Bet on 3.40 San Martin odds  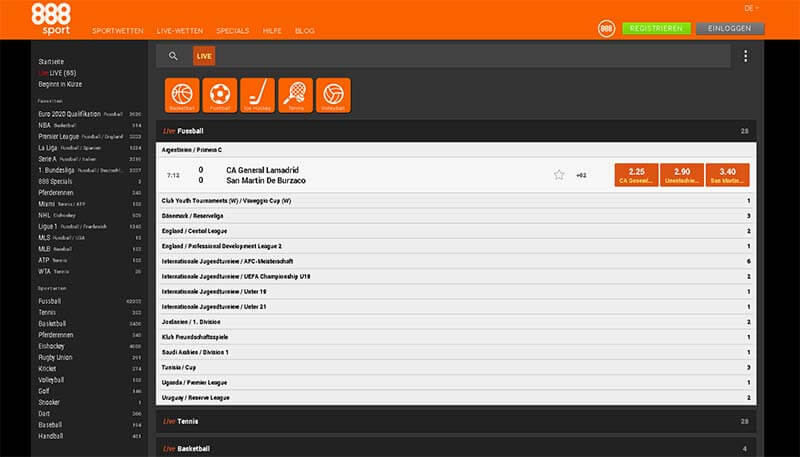pos(728,175)
